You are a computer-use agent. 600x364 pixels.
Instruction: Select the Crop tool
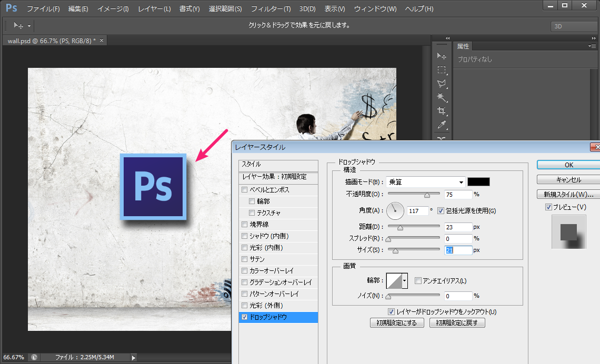click(442, 111)
